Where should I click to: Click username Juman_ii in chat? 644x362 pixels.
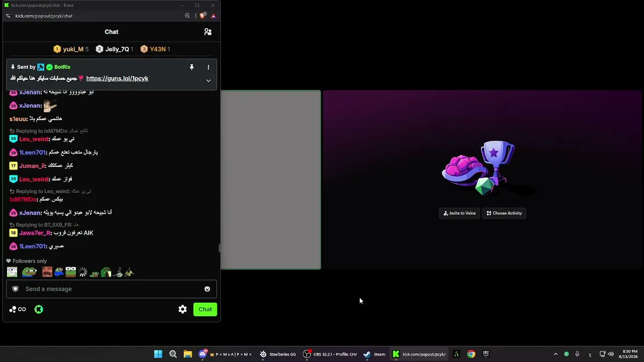pos(32,166)
